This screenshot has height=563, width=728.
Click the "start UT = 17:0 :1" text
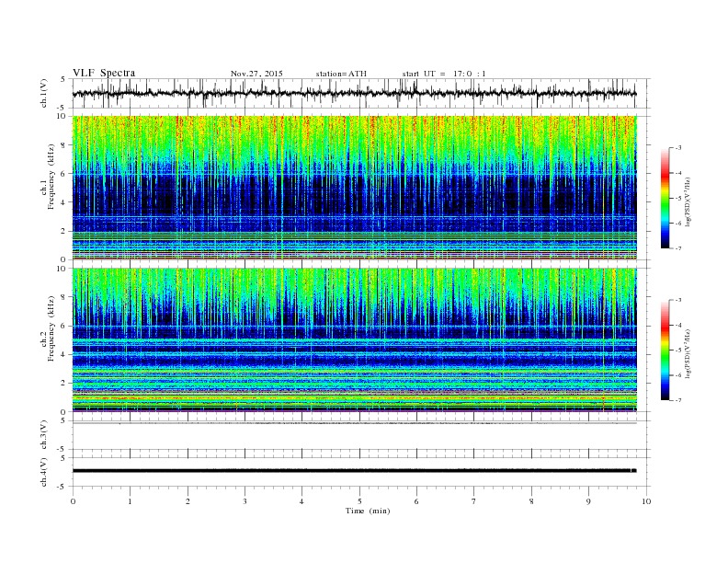click(444, 74)
